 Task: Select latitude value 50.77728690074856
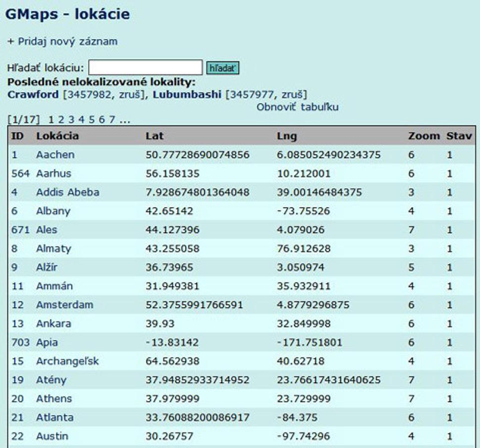click(197, 154)
